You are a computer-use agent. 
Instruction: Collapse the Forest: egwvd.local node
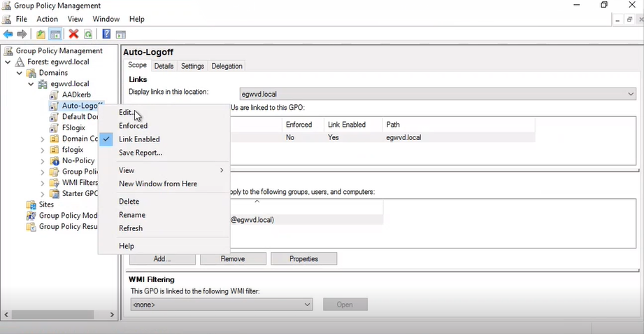click(x=8, y=62)
